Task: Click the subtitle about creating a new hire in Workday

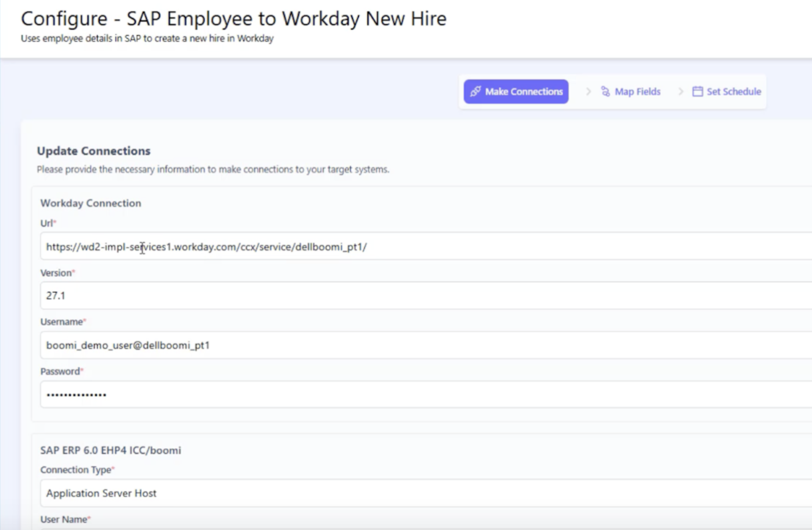Action: pyautogui.click(x=147, y=39)
